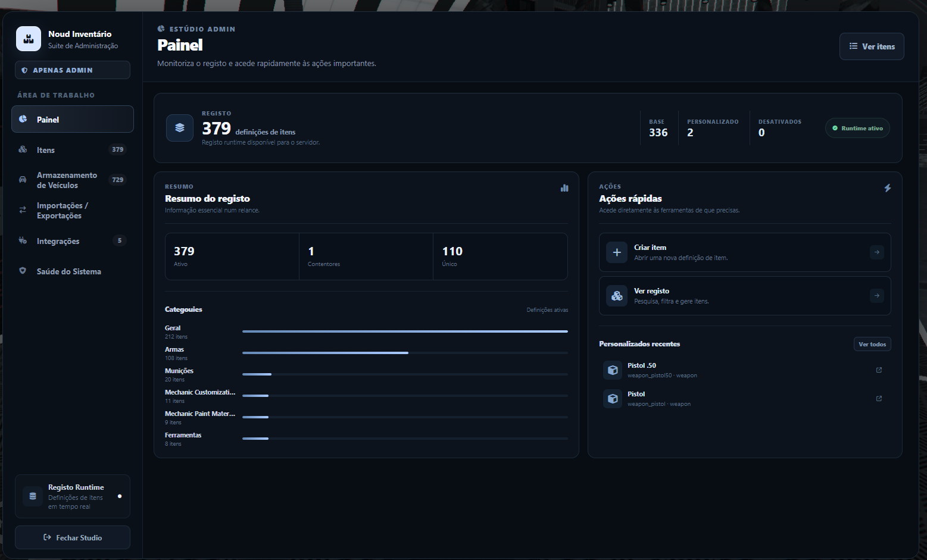Click the Noud Inventário app logo
The image size is (927, 560).
pyautogui.click(x=29, y=39)
